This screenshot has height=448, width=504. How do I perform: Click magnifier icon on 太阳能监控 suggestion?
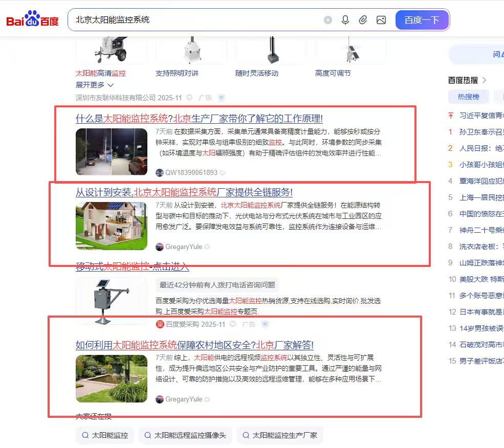point(85,436)
